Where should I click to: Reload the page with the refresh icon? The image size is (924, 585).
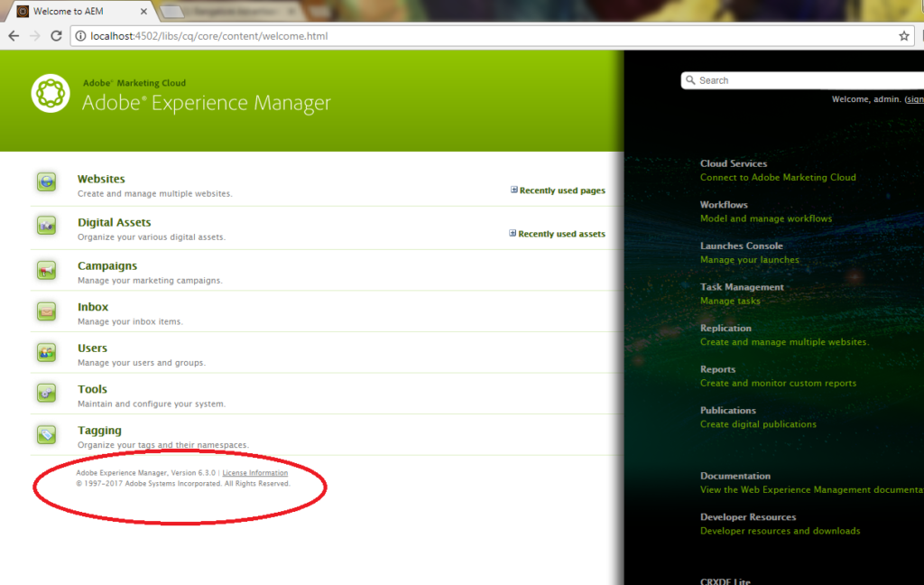tap(56, 36)
